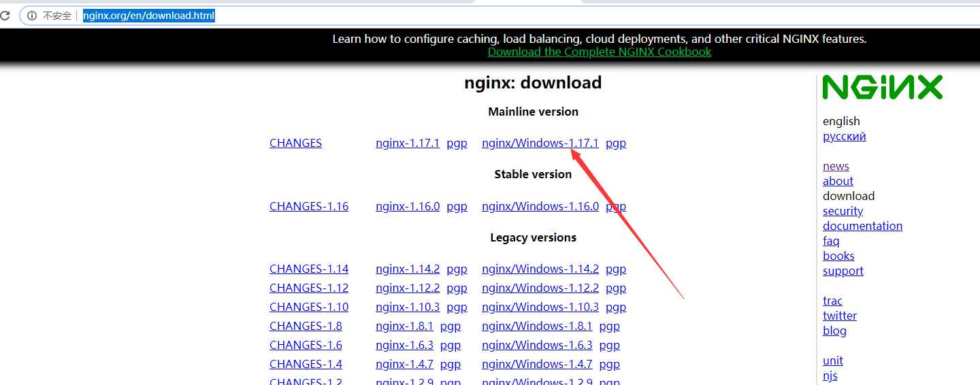Open pgp link beside nginx-1.14.2
The height and width of the screenshot is (385, 980).
click(x=457, y=269)
